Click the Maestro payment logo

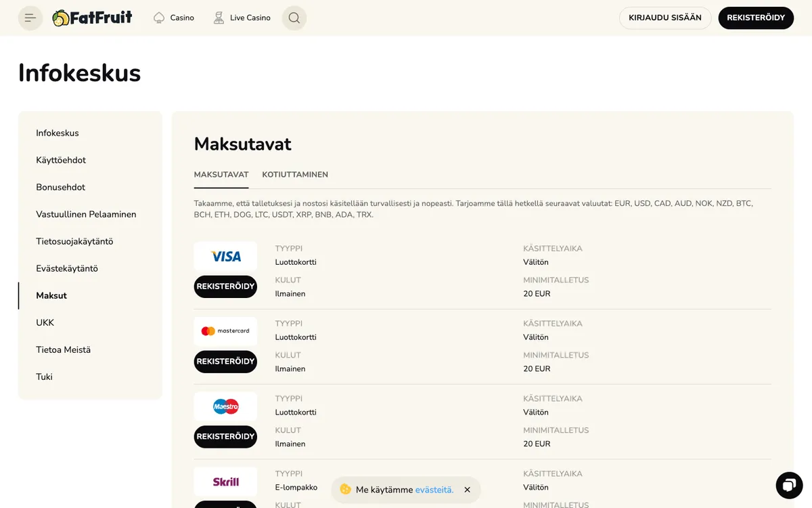pyautogui.click(x=225, y=406)
